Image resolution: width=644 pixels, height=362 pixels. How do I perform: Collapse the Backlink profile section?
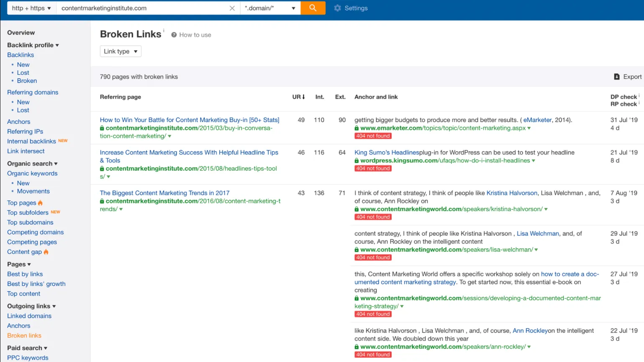tap(57, 45)
